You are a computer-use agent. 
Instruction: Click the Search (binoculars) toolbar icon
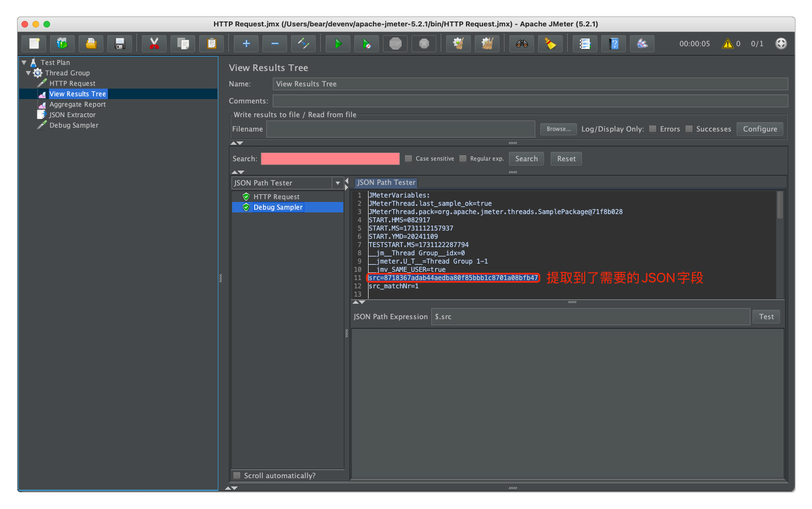click(522, 43)
